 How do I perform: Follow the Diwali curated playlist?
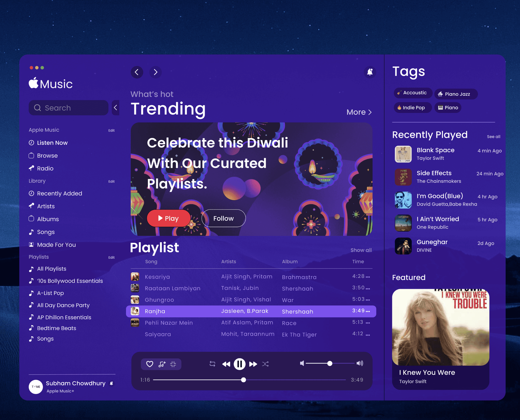pyautogui.click(x=224, y=218)
